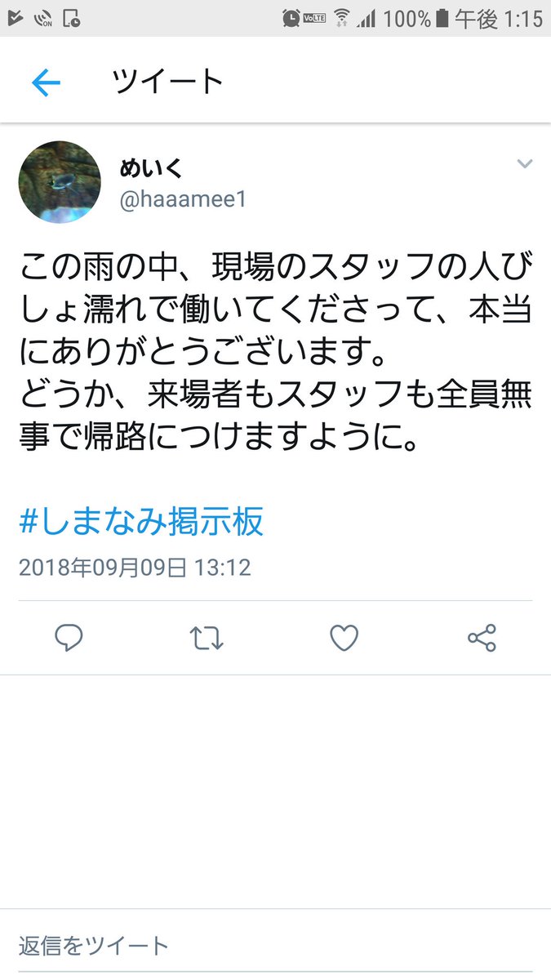Tap the back arrow icon

click(x=46, y=82)
